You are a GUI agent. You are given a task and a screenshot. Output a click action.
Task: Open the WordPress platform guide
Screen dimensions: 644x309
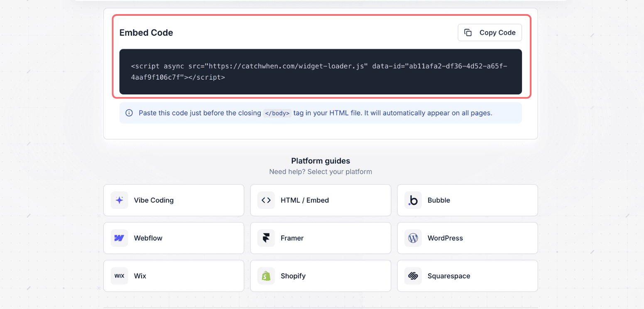pyautogui.click(x=468, y=238)
